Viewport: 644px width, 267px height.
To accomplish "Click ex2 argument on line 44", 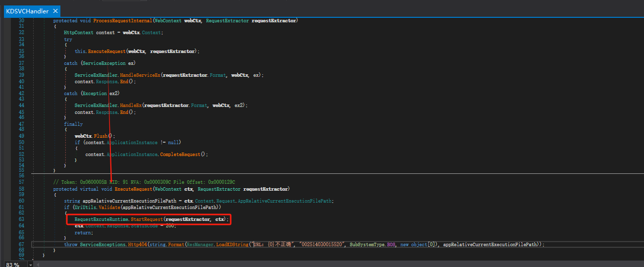I will tap(239, 106).
